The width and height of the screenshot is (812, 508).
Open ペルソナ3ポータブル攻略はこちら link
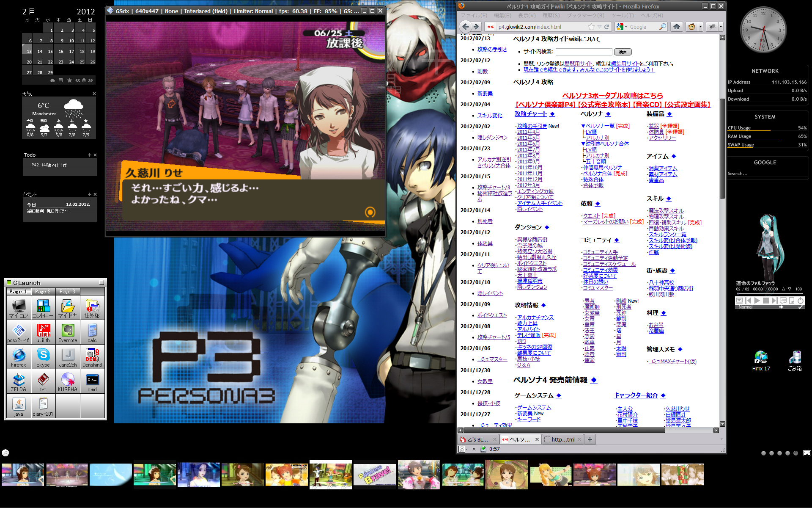point(612,96)
